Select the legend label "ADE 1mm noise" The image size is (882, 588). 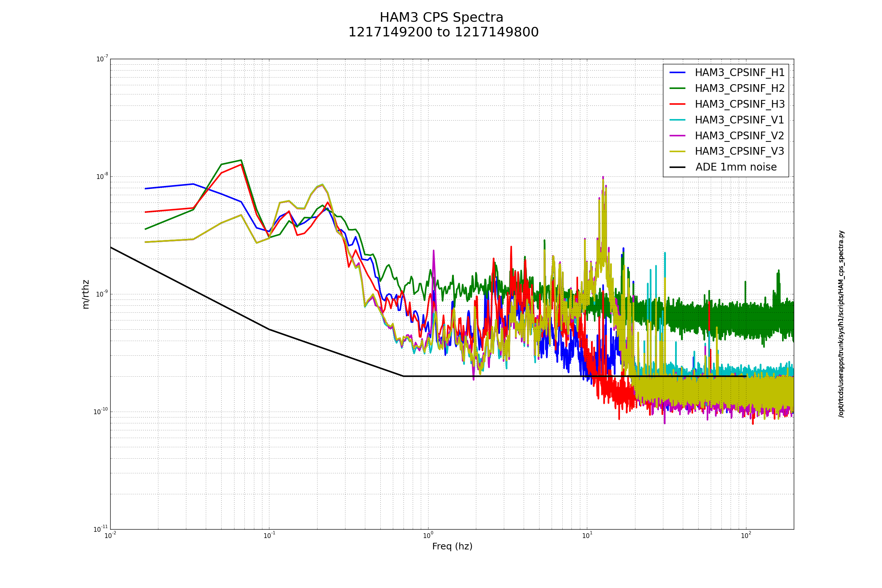[736, 167]
